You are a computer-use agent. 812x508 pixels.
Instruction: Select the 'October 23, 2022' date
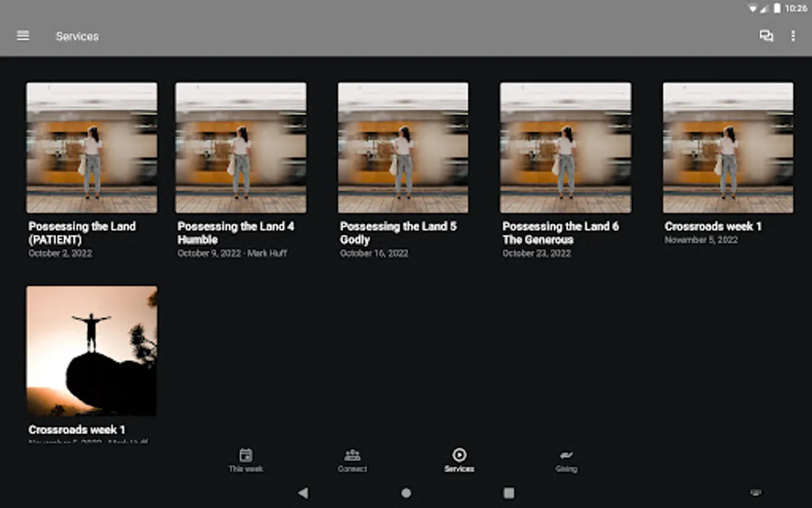point(537,253)
